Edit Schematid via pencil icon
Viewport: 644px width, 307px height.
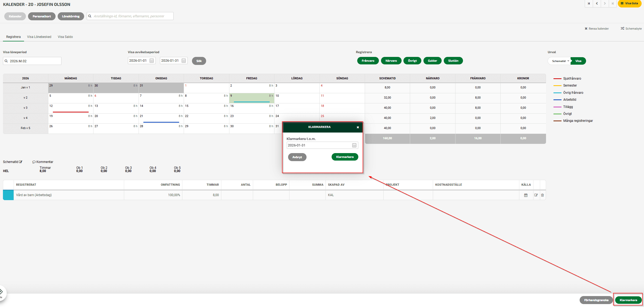pyautogui.click(x=21, y=162)
